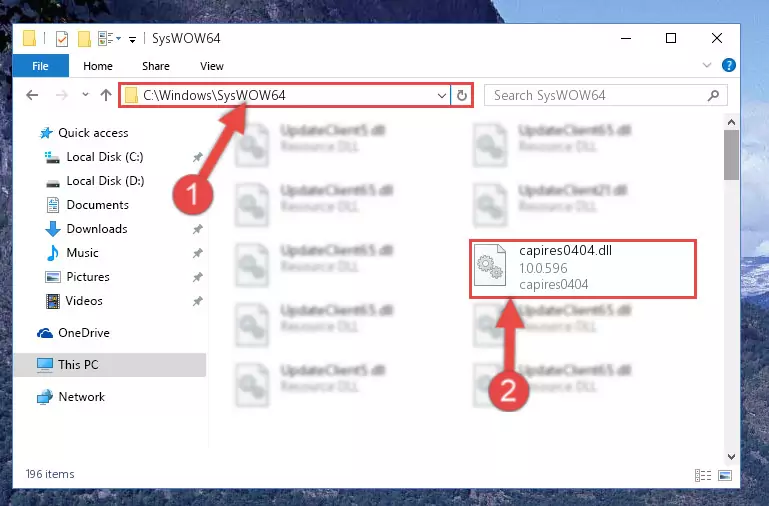This screenshot has width=769, height=506.
Task: Select Network in the navigation pane
Action: 81,397
